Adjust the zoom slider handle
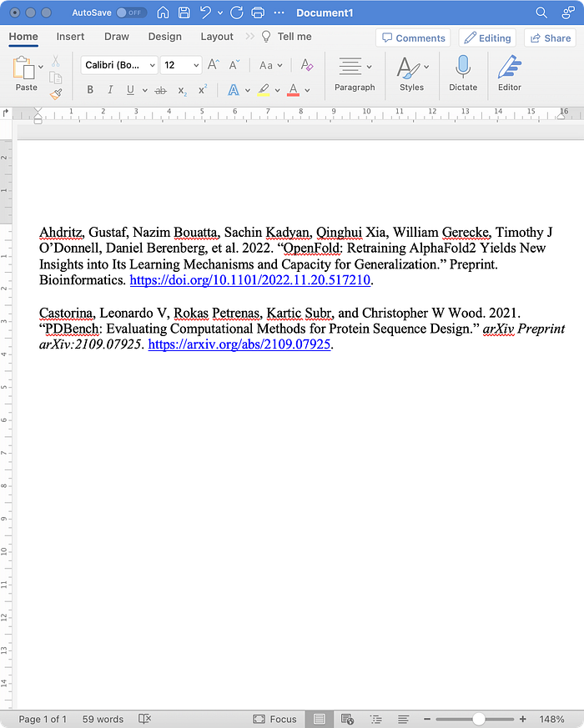584x728 pixels. click(479, 719)
